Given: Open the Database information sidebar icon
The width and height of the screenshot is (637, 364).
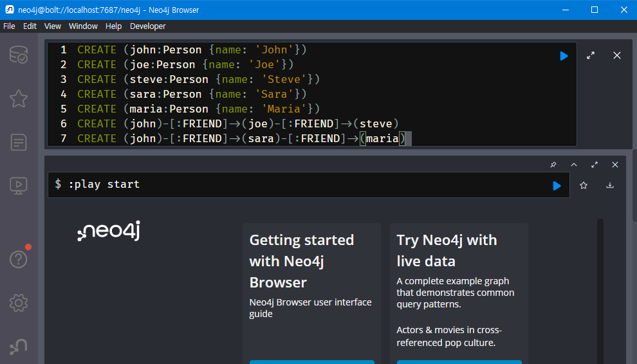Looking at the screenshot, I should [x=19, y=55].
